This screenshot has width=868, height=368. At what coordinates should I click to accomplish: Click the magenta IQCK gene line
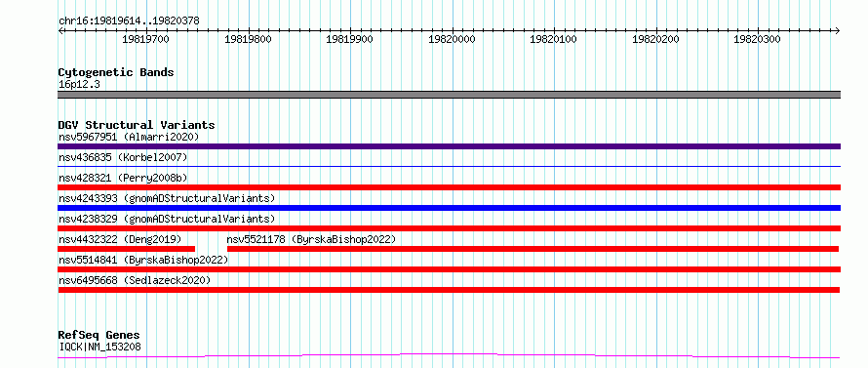point(449,355)
